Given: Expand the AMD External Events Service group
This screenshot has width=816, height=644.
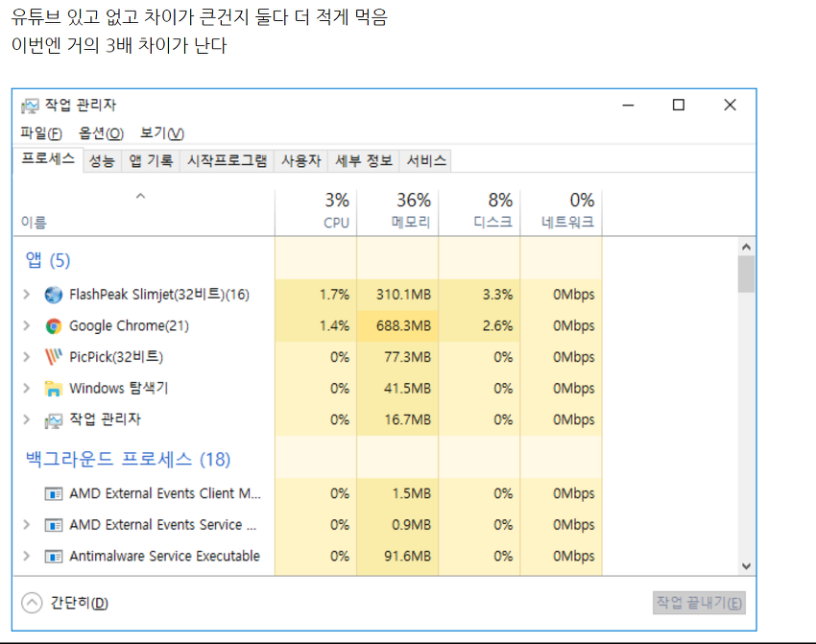Looking at the screenshot, I should click(27, 524).
